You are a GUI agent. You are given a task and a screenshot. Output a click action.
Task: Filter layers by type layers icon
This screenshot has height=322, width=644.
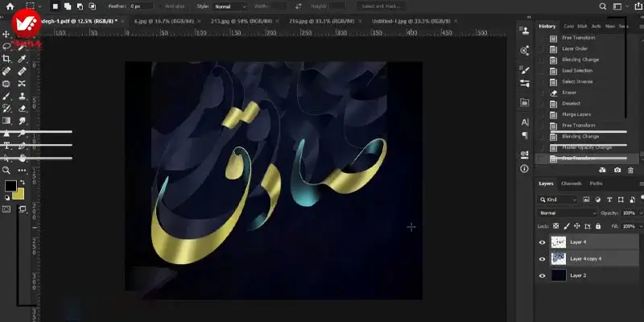609,200
